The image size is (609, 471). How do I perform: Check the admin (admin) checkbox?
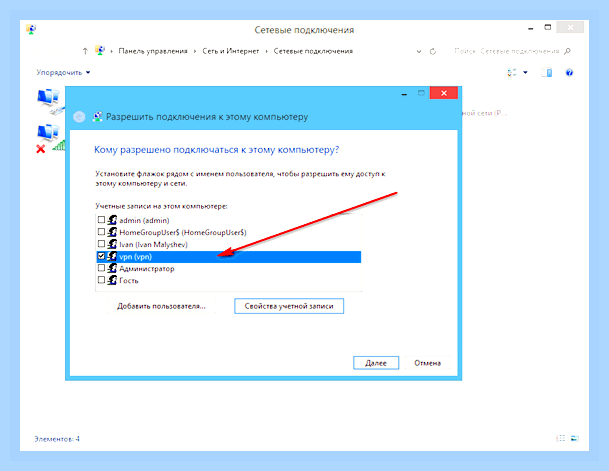click(101, 220)
